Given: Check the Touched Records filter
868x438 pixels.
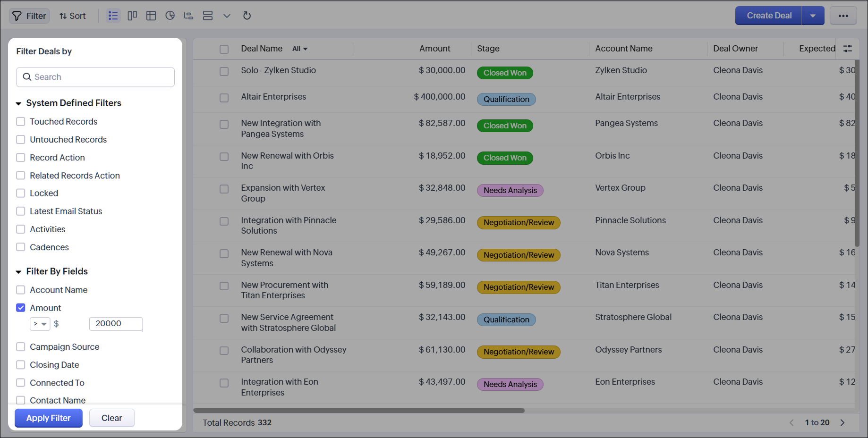Looking at the screenshot, I should [x=21, y=122].
